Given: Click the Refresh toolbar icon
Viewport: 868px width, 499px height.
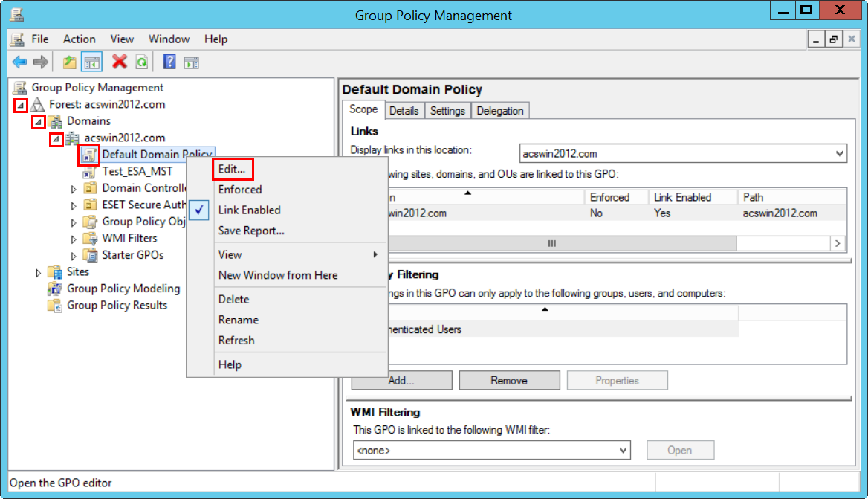Looking at the screenshot, I should tap(141, 62).
